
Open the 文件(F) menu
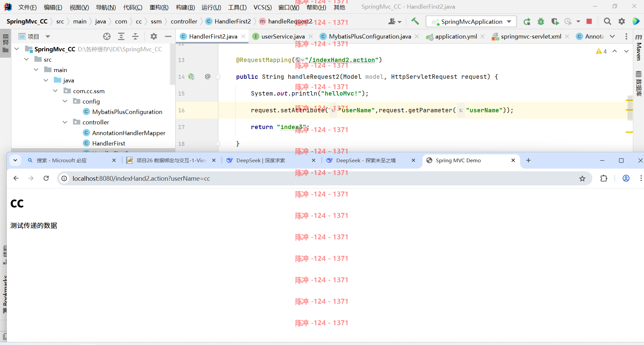click(28, 7)
